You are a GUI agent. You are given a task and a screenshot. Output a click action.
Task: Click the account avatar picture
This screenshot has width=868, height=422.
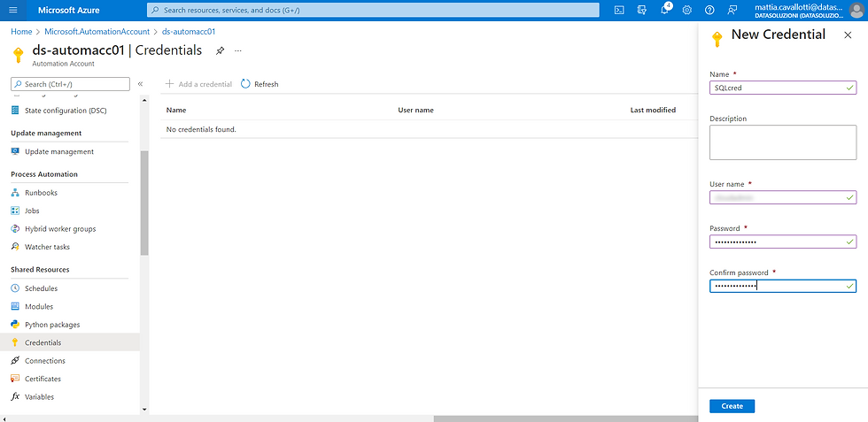click(x=856, y=10)
